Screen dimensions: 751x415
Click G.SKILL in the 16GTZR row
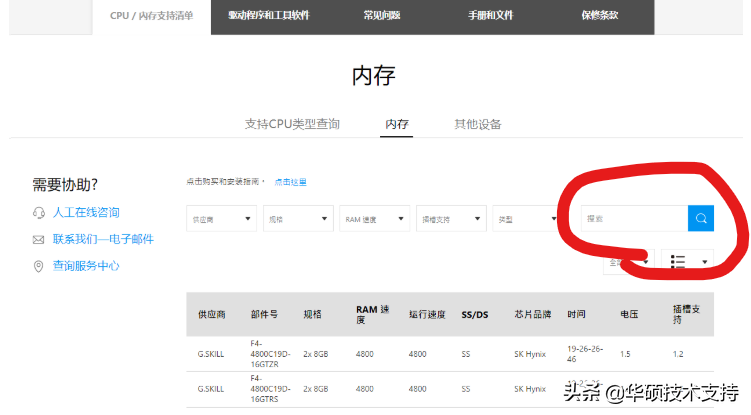pyautogui.click(x=211, y=354)
